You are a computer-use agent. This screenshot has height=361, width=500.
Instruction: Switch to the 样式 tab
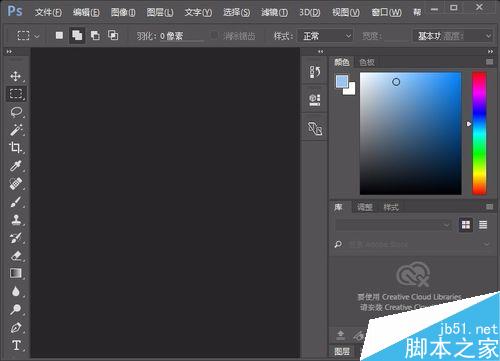point(391,207)
